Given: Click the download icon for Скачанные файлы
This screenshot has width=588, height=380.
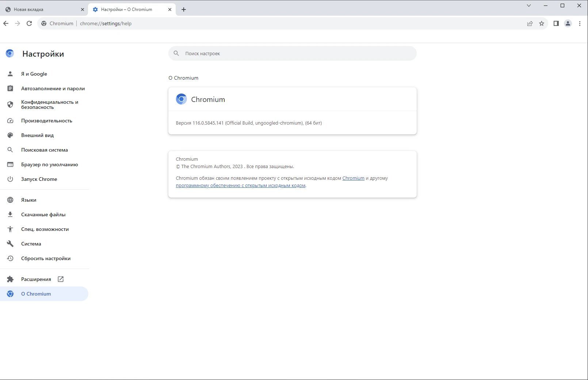Looking at the screenshot, I should pyautogui.click(x=10, y=214).
